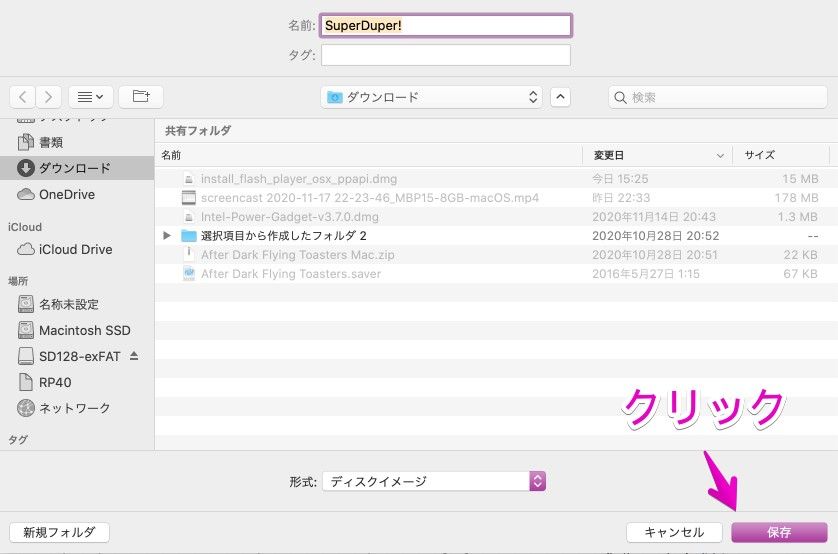Click the Macintosh SSD disk icon
Screen dimensions: 838x554
(x=26, y=330)
